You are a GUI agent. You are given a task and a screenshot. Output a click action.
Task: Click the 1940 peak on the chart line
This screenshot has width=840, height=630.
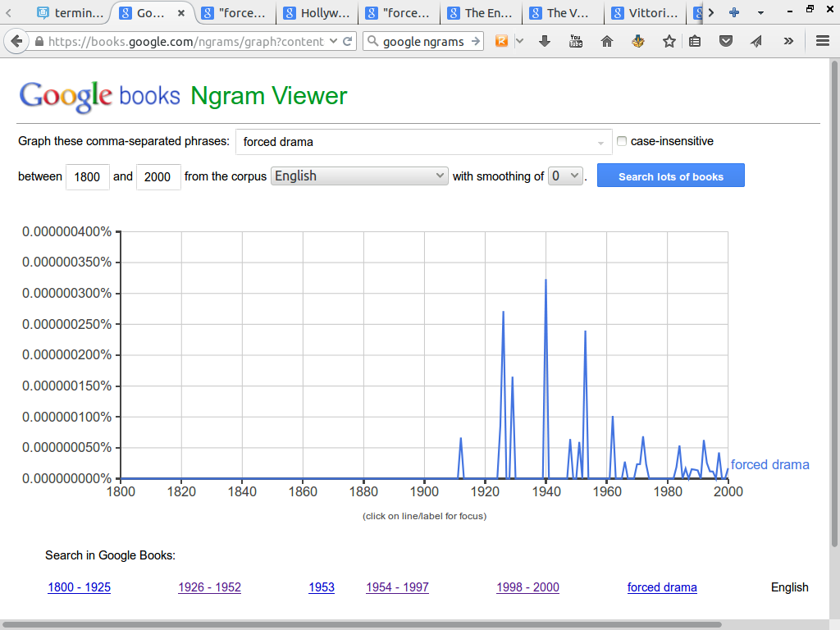[546, 281]
